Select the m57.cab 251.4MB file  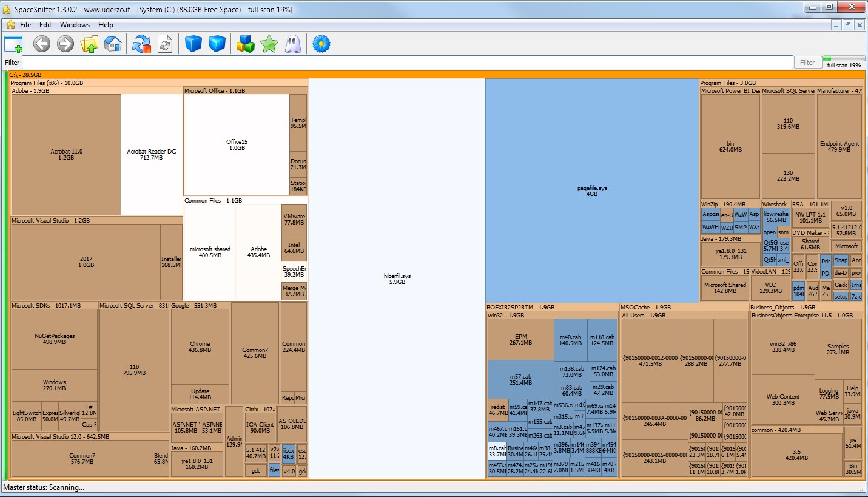pos(521,379)
